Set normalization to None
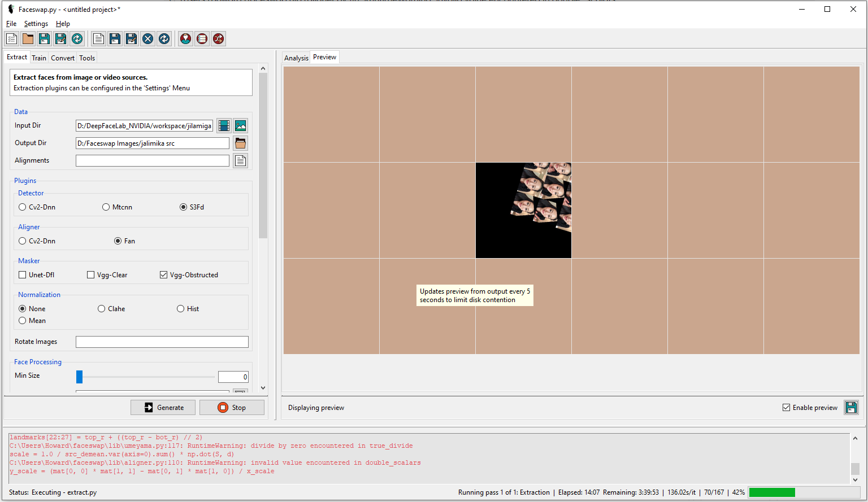This screenshot has height=502, width=868. point(32,309)
